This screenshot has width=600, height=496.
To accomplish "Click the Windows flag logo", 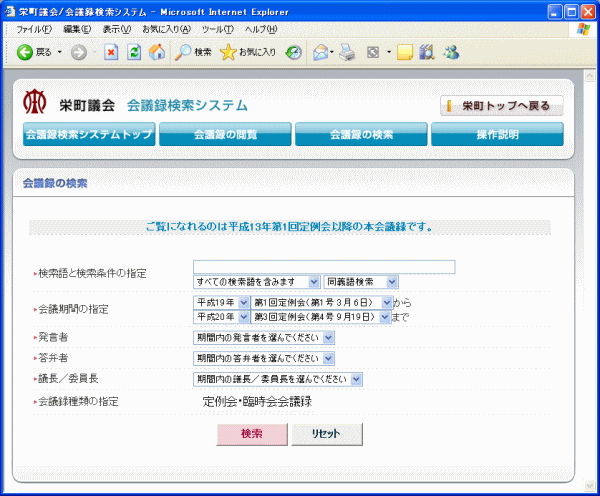I will (x=583, y=29).
